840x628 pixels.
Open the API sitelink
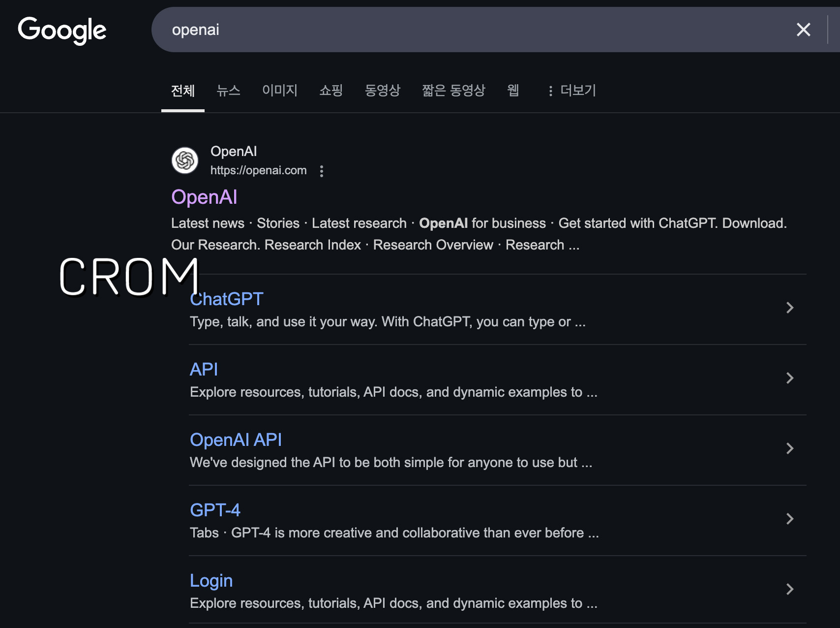point(204,369)
